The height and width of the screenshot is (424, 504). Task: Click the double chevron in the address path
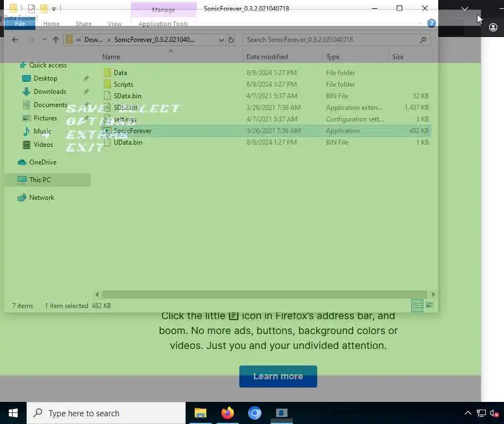78,40
